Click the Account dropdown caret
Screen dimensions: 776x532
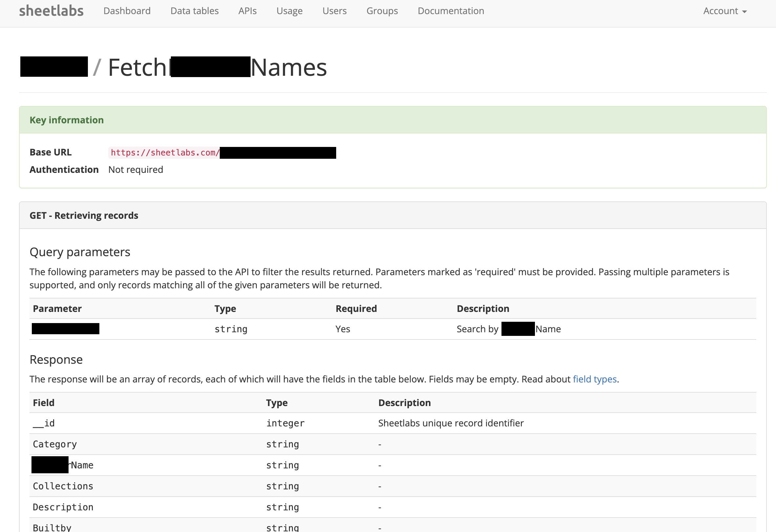coord(744,12)
